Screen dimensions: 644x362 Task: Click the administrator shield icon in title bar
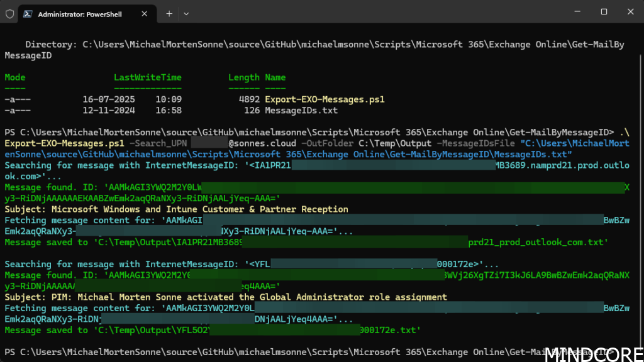click(9, 13)
